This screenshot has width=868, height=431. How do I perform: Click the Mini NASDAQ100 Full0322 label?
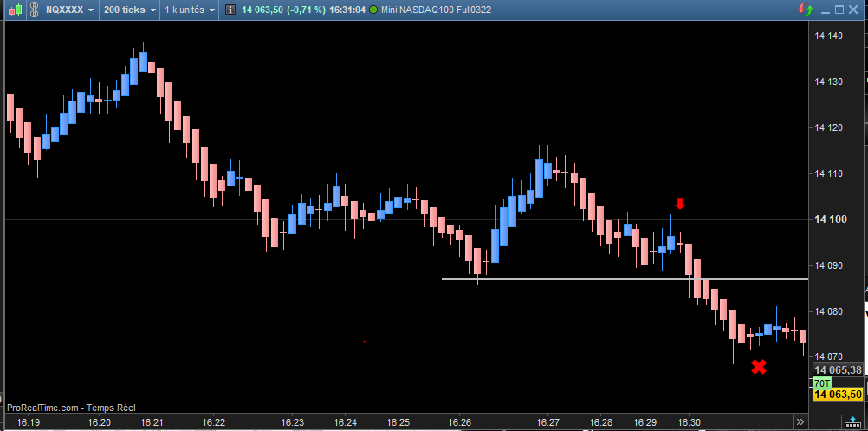pos(437,10)
